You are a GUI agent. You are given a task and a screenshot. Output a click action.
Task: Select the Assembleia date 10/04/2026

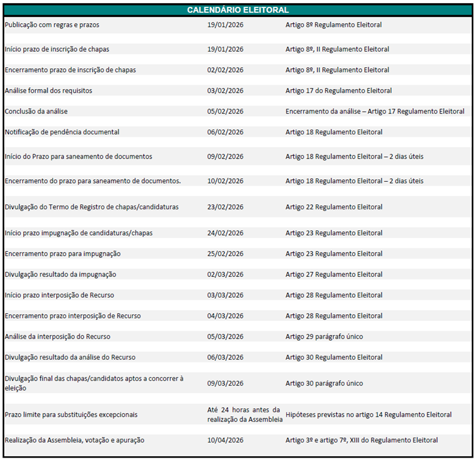tap(225, 440)
